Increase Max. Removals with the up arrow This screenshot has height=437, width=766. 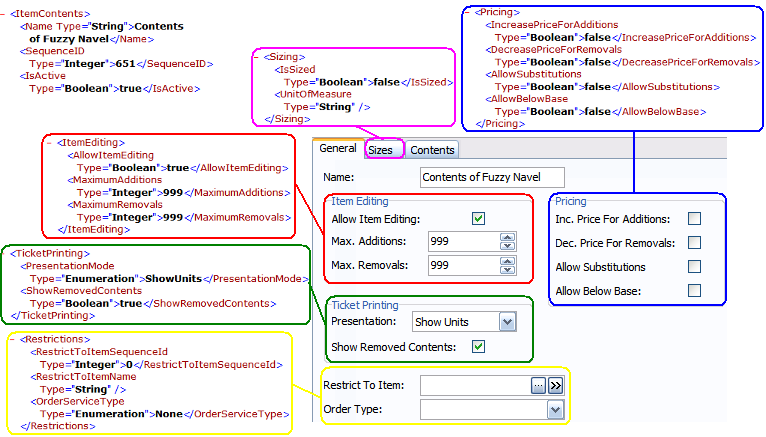[507, 261]
